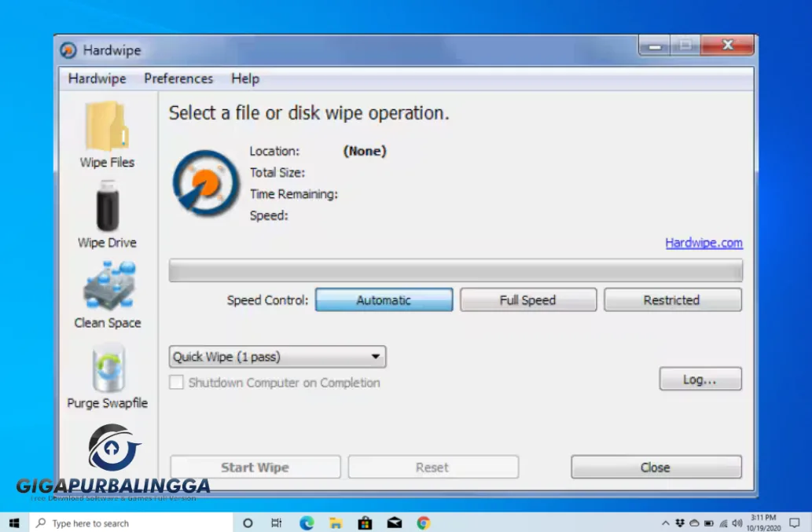Open the network Wi-Fi tray icon
Image resolution: width=812 pixels, height=532 pixels.
[x=723, y=523]
